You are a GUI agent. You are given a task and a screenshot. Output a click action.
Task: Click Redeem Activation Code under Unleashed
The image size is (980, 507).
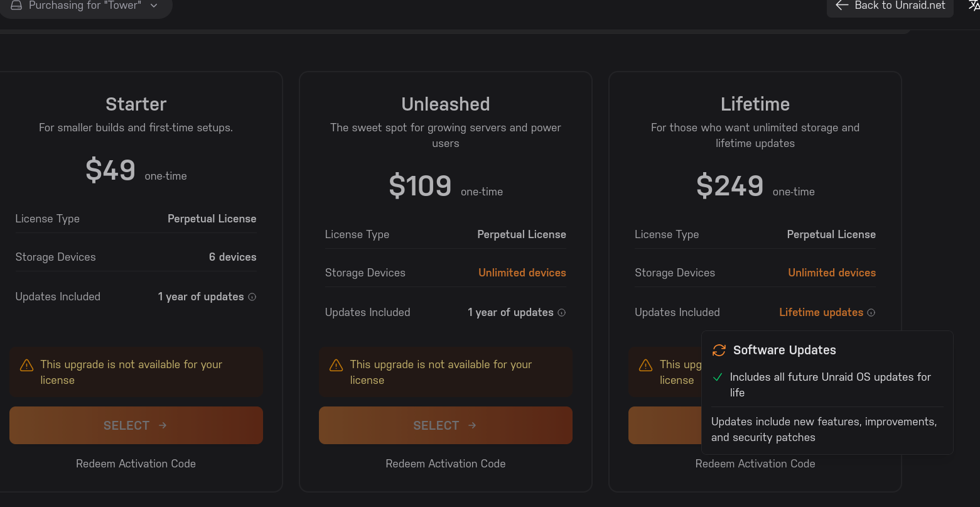tap(446, 464)
